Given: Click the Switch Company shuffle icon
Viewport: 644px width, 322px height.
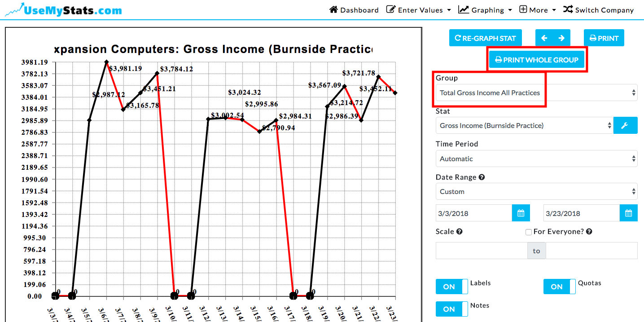Looking at the screenshot, I should coord(568,9).
